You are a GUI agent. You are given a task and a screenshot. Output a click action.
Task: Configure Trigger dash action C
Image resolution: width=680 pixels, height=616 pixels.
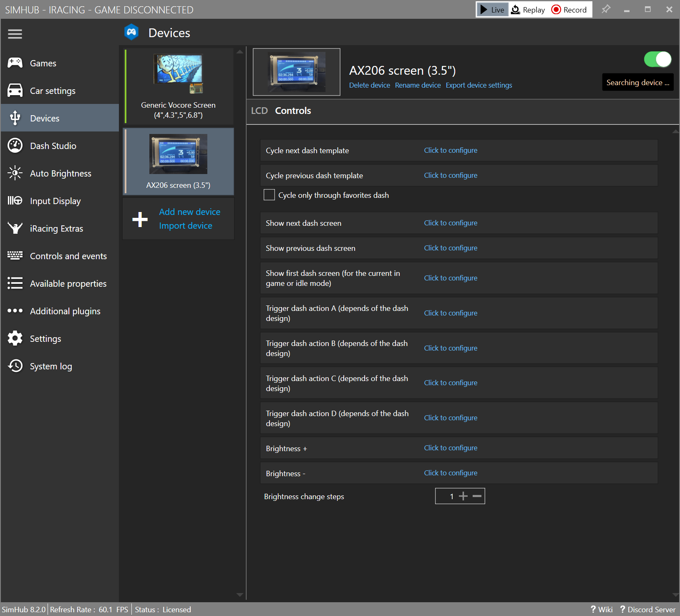pyautogui.click(x=451, y=383)
